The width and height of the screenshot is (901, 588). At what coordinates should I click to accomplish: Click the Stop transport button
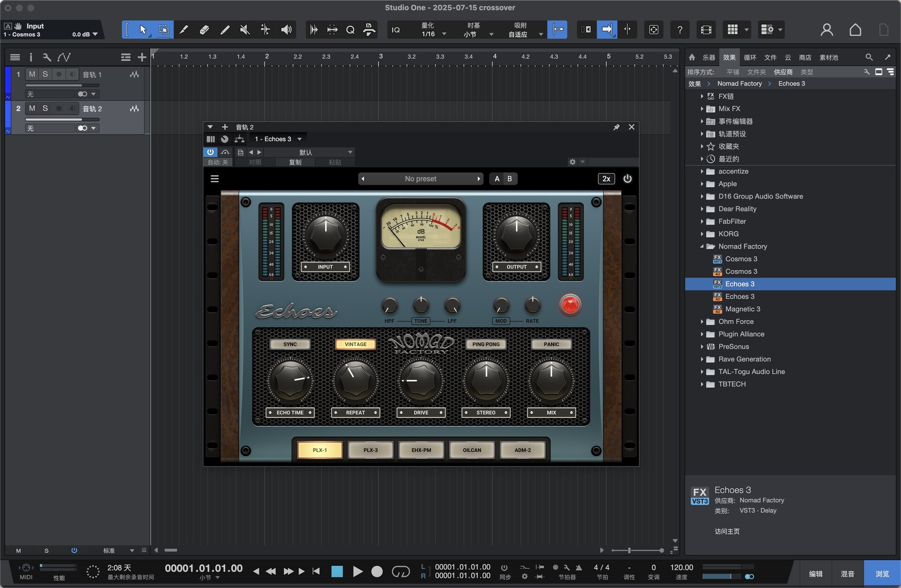pos(337,571)
